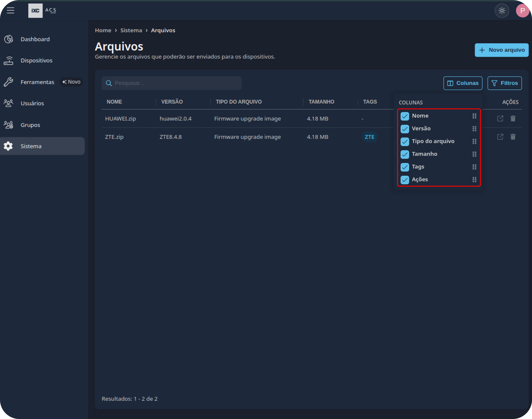Grab the Tamanho column drag handle

[474, 154]
